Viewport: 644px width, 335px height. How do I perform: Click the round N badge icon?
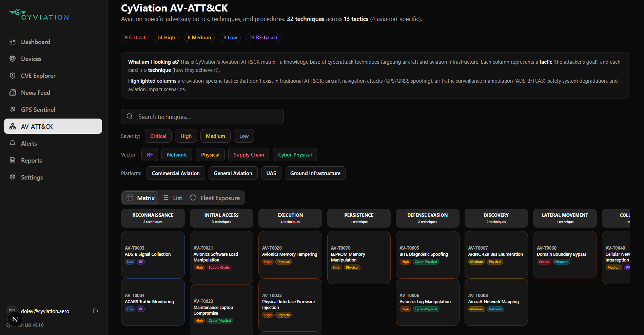pos(15,319)
